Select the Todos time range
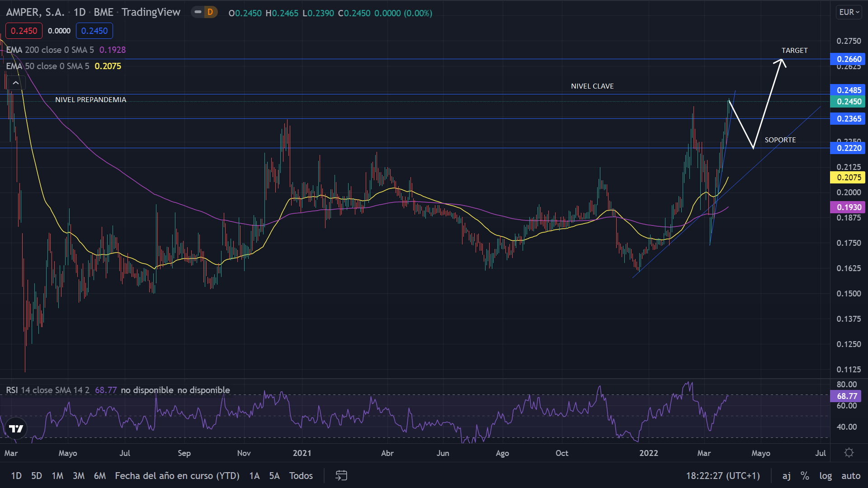The width and height of the screenshot is (868, 488). [301, 476]
